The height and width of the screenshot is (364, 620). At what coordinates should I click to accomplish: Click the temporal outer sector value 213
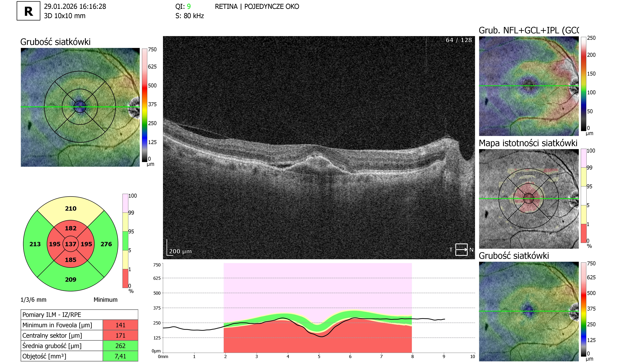click(x=35, y=244)
